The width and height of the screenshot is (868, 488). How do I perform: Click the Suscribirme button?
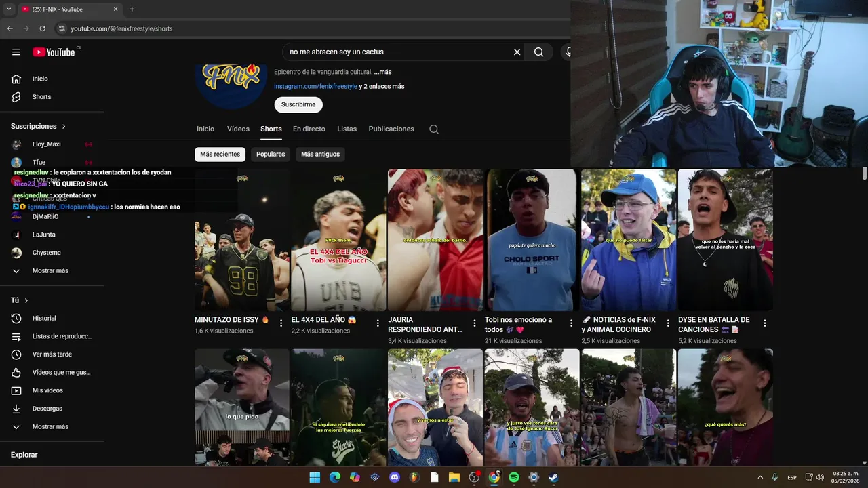(298, 105)
